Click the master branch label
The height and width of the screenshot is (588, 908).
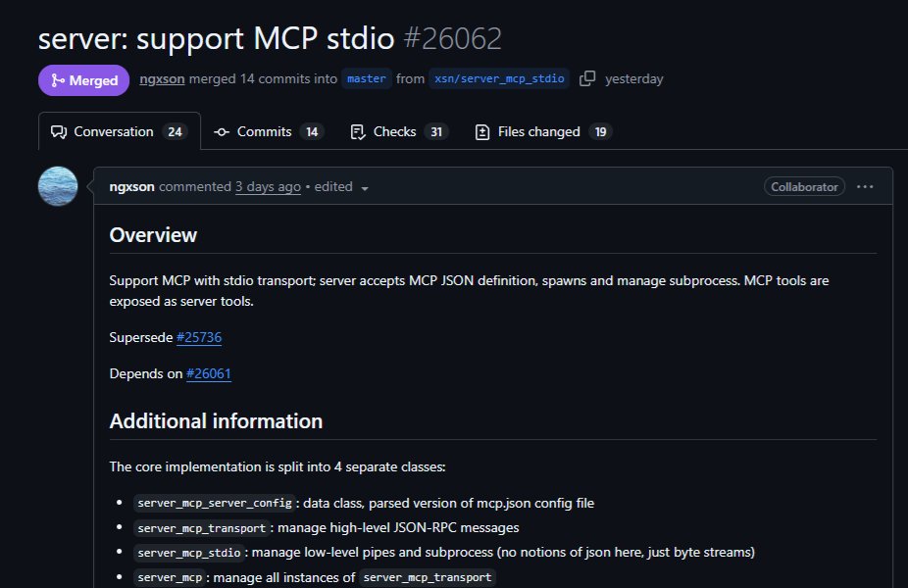tap(367, 78)
